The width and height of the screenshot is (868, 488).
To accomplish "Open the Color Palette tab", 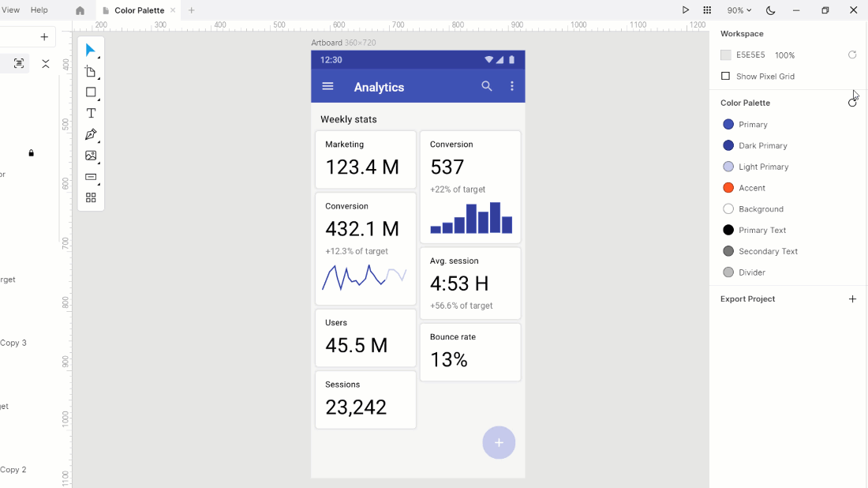I will 139,10.
